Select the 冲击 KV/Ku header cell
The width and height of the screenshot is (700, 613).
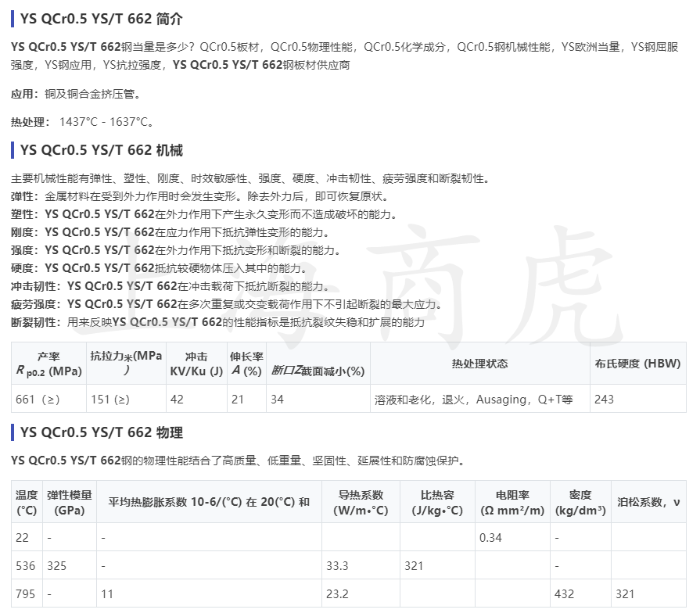(196, 364)
